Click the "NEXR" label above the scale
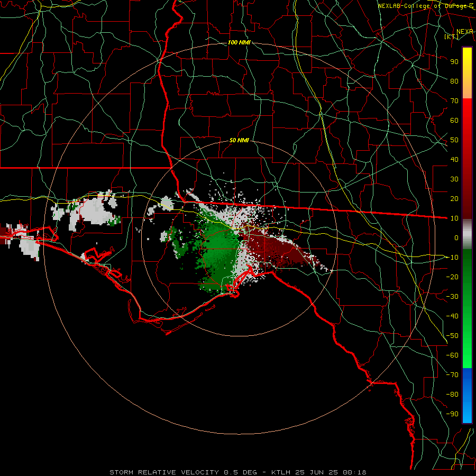 [464, 32]
